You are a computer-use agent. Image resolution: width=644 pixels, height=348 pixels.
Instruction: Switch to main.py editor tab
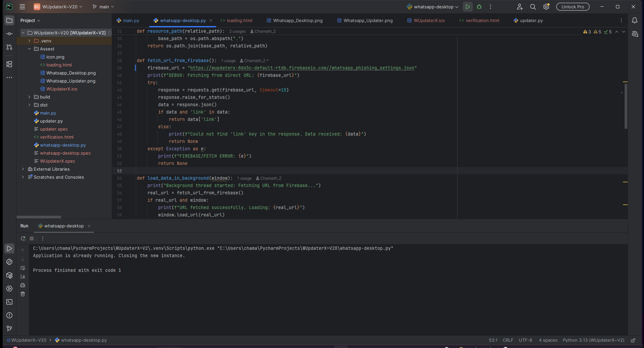point(128,20)
